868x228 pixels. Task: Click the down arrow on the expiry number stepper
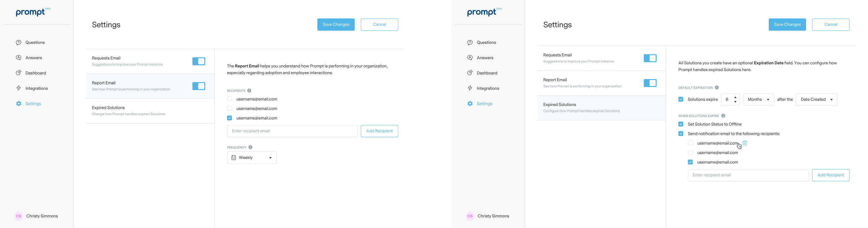735,102
